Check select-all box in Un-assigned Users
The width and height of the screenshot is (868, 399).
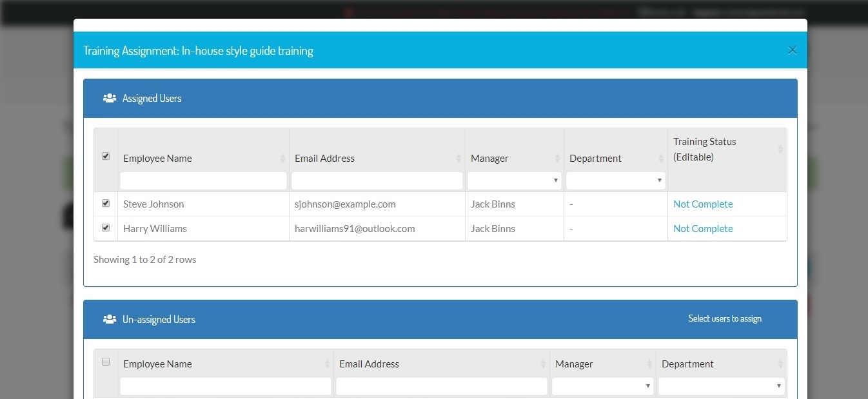click(106, 362)
